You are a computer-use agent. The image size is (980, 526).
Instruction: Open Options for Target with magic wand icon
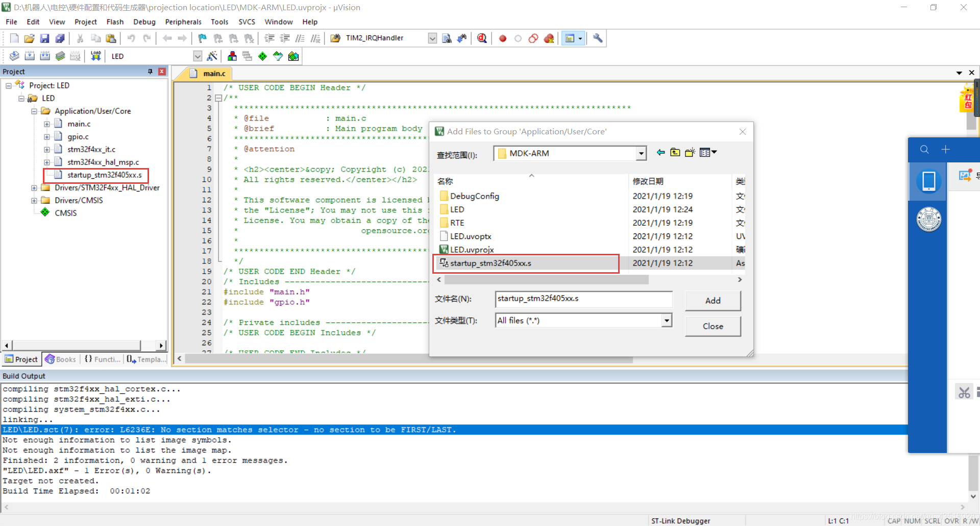[x=212, y=56]
